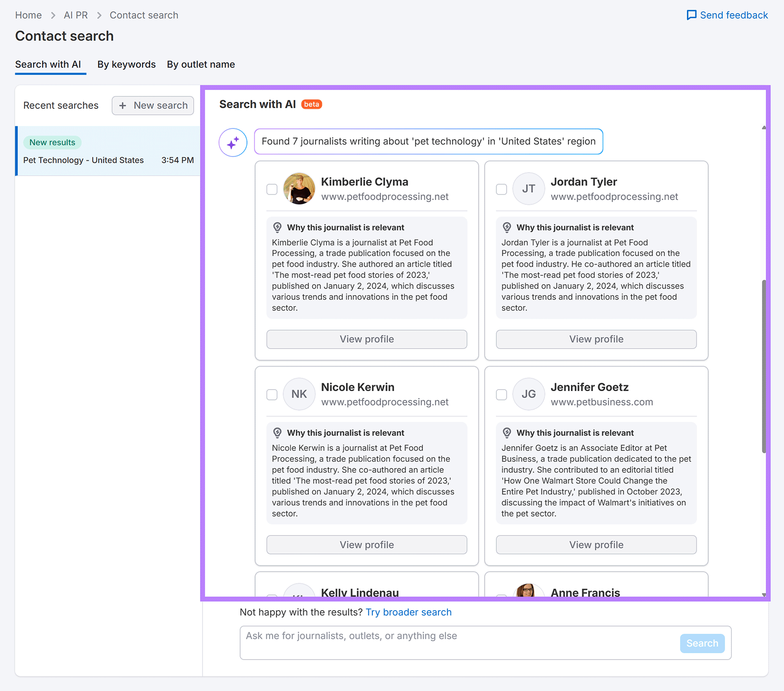Click Jennifer Goetz's JG avatar
Viewport: 784px width, 691px height.
coord(528,394)
